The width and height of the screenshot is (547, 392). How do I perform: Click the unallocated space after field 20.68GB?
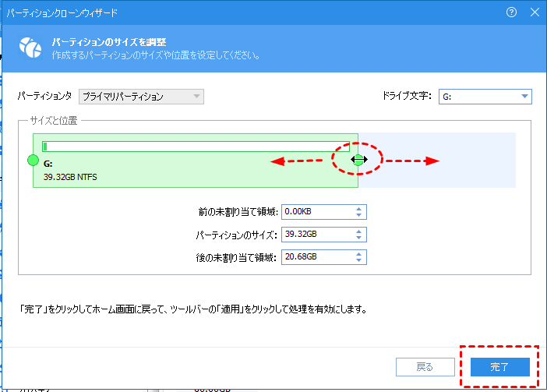click(323, 257)
